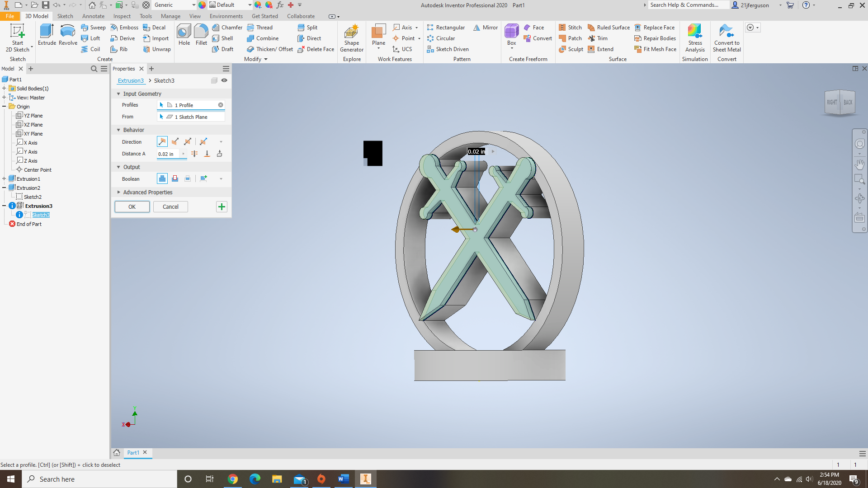Click the 1 Sketch Plane From selector
The image size is (868, 488).
pyautogui.click(x=191, y=117)
